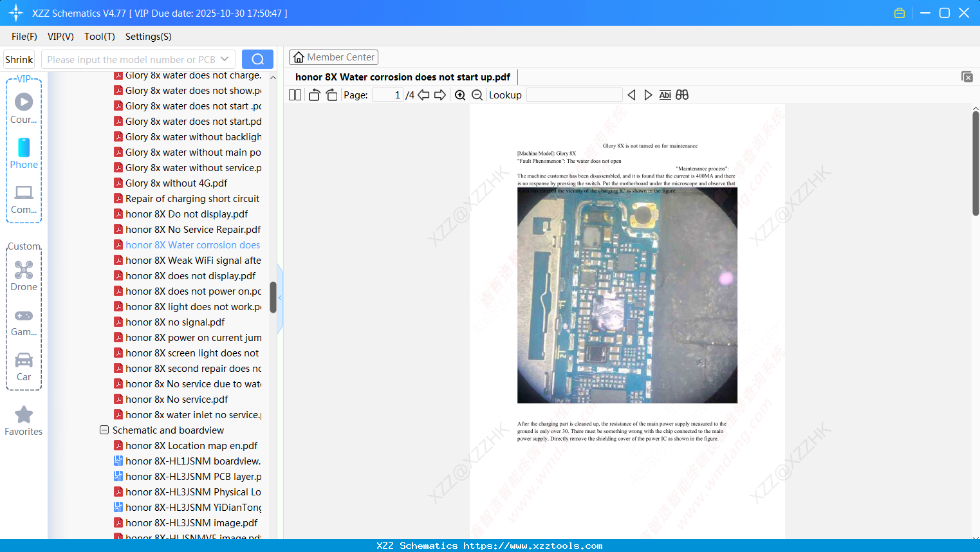The width and height of the screenshot is (980, 552).
Task: Select the honor 8X Water corrosion PDF tab
Action: (x=403, y=77)
